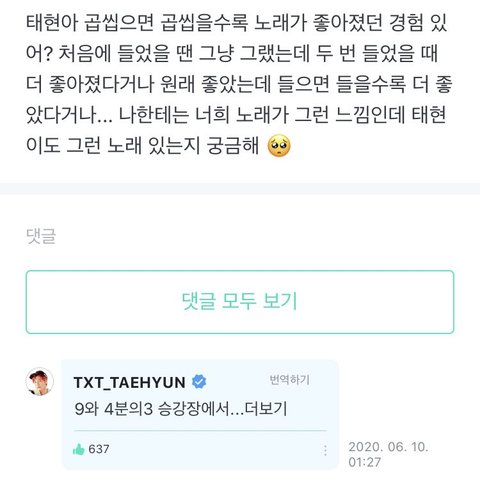The width and height of the screenshot is (480, 480).
Task: Tap the pleading face emoji in post
Action: pyautogui.click(x=279, y=146)
